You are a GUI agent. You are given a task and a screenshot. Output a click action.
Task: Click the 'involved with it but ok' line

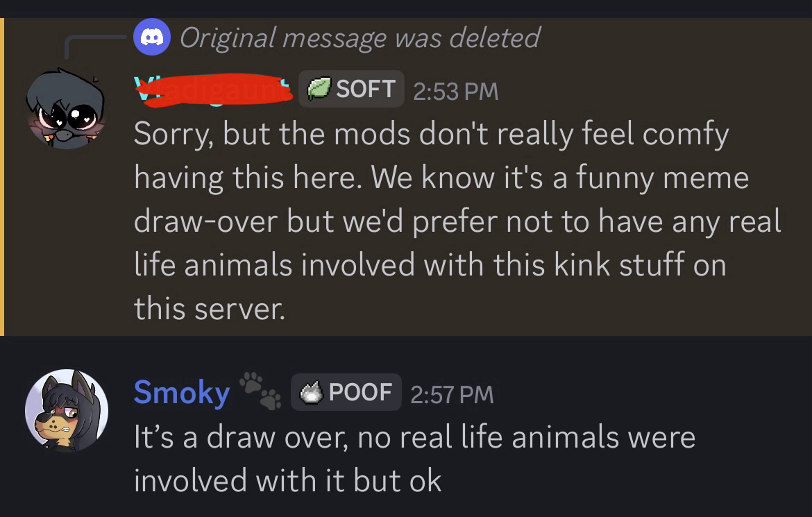point(287,480)
